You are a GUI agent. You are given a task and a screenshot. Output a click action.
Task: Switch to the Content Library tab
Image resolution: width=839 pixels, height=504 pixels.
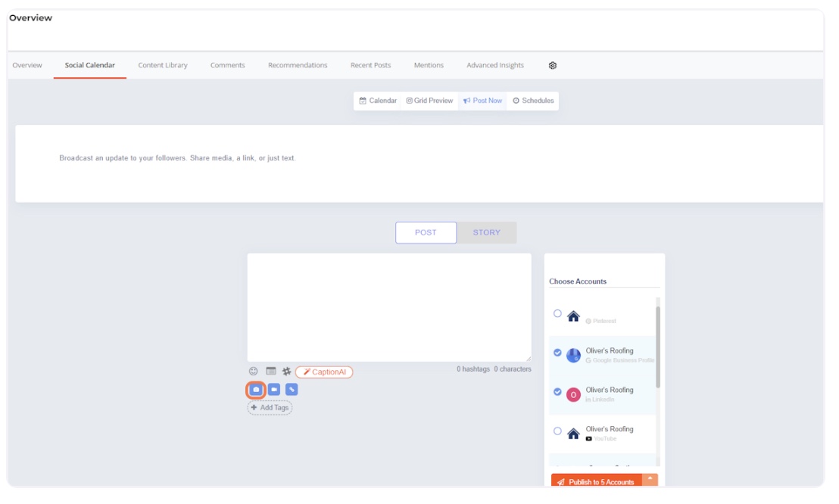163,66
